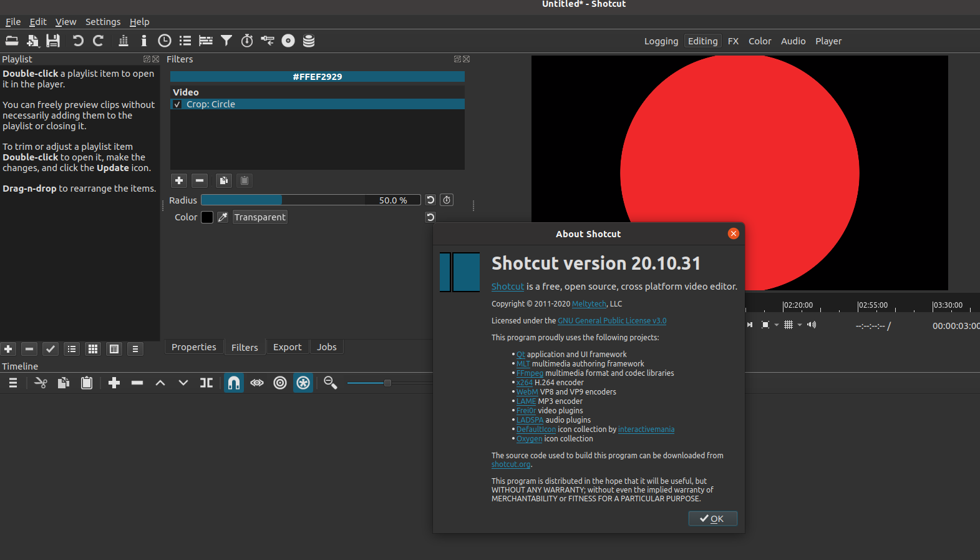Screen dimensions: 980x560
Task: Open the Keyframes stopwatch toolbar icon
Action: [x=247, y=41]
